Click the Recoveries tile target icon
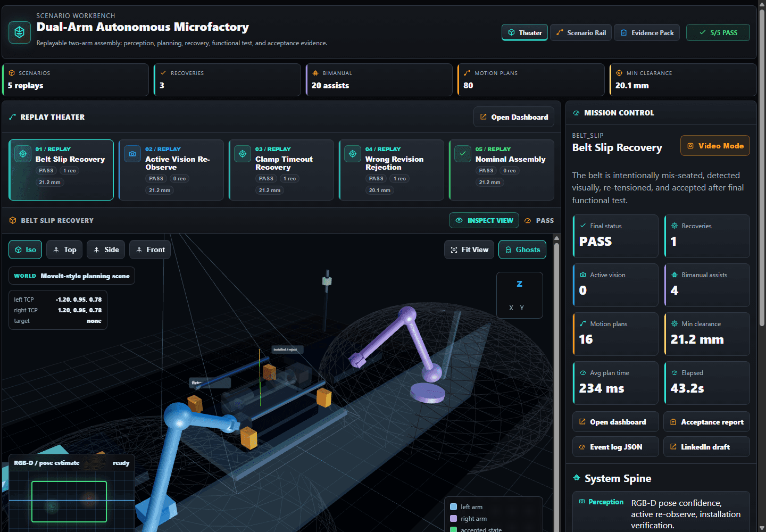 (x=675, y=226)
